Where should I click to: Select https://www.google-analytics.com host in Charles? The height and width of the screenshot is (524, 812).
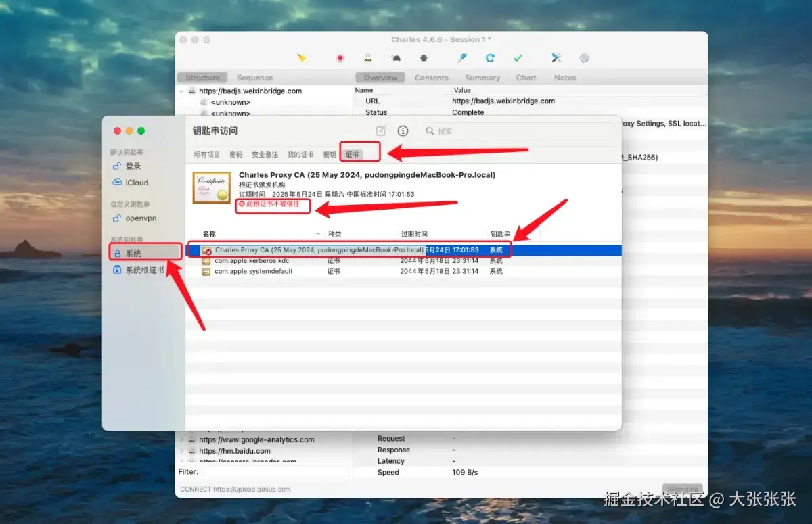click(256, 439)
